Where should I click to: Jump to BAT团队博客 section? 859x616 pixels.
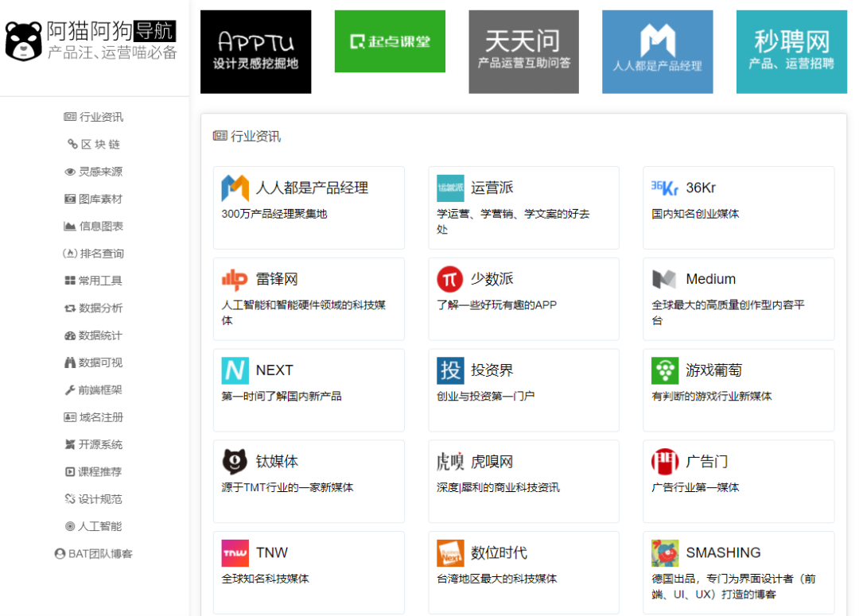[94, 553]
